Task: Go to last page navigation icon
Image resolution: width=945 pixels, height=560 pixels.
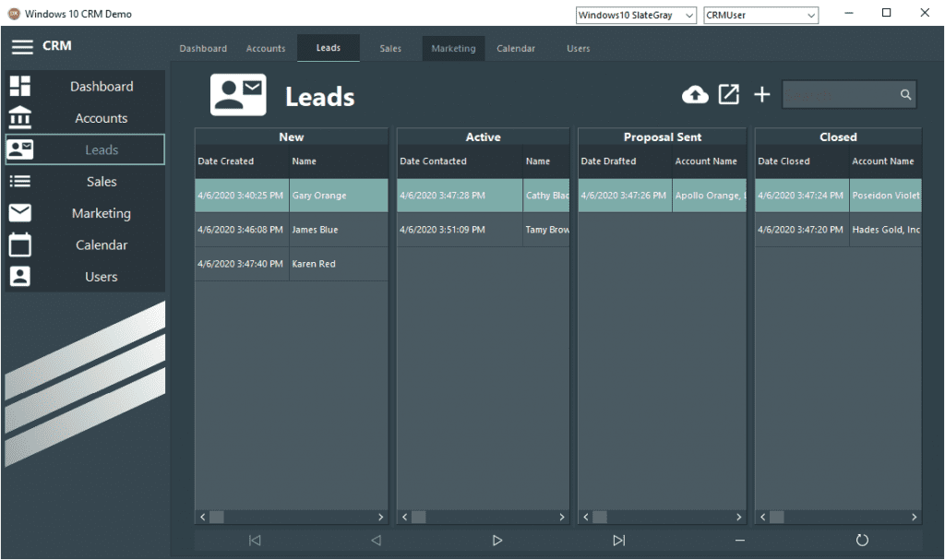Action: [x=619, y=540]
